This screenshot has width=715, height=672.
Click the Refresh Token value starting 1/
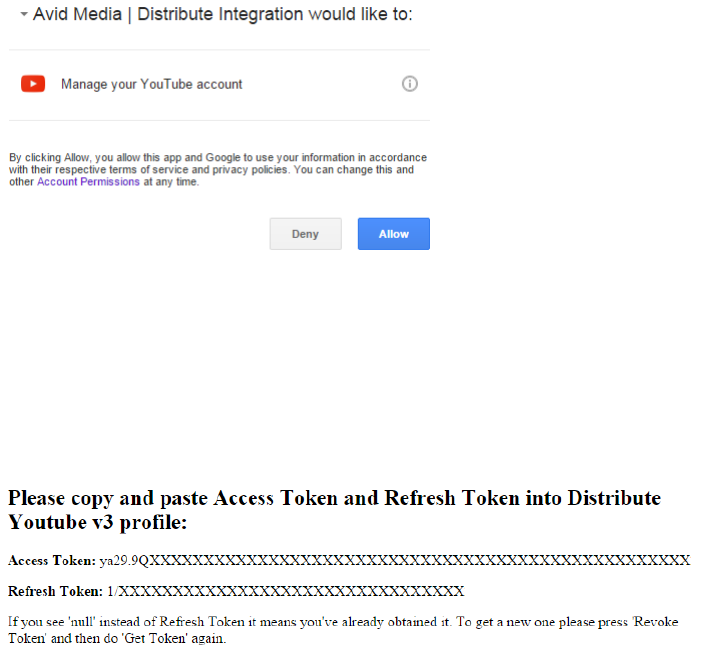coord(285,591)
